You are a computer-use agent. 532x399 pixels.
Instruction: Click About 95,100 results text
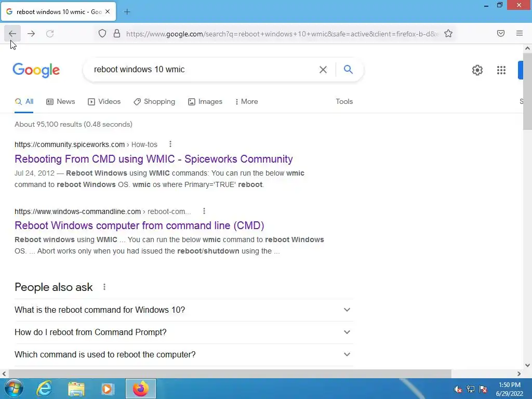(x=73, y=124)
